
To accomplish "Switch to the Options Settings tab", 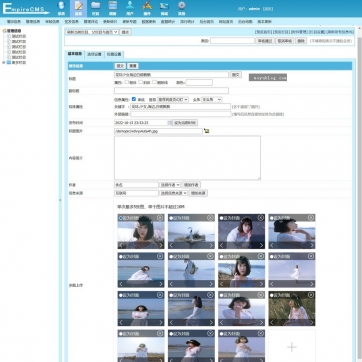I will (94, 54).
